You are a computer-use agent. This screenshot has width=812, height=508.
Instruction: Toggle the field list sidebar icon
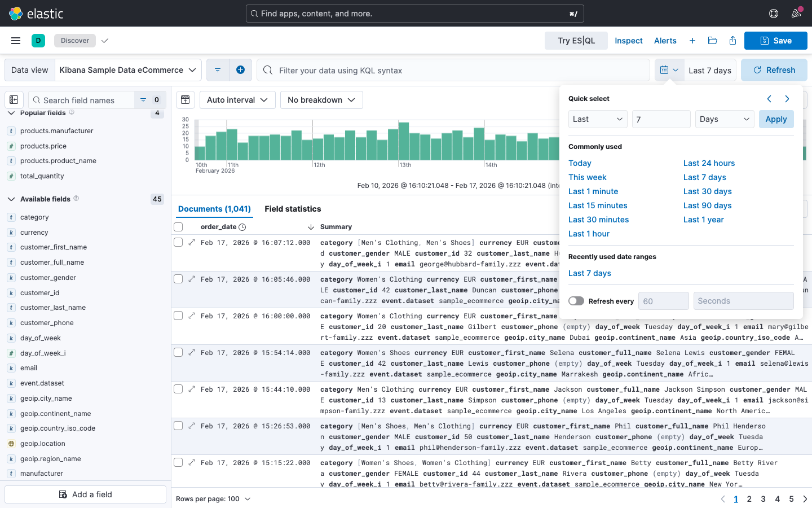[x=14, y=100]
